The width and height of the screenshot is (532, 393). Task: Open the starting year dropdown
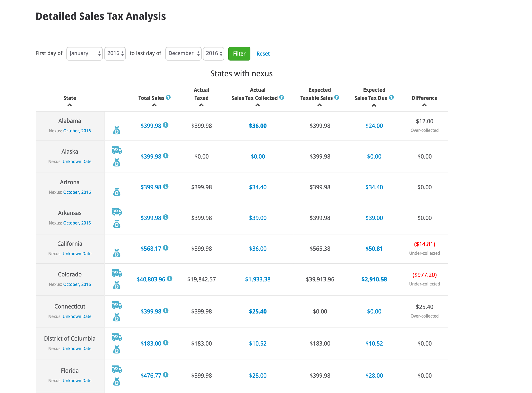click(x=115, y=54)
